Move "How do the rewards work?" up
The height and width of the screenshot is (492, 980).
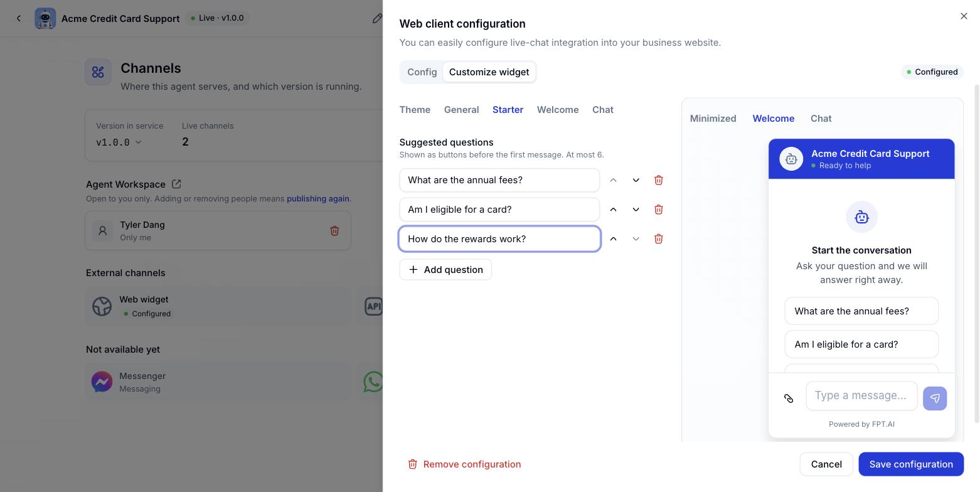coord(613,239)
